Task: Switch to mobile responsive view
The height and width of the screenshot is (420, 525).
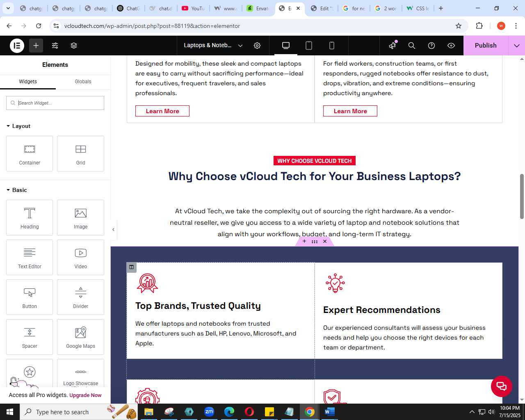Action: coord(332,46)
